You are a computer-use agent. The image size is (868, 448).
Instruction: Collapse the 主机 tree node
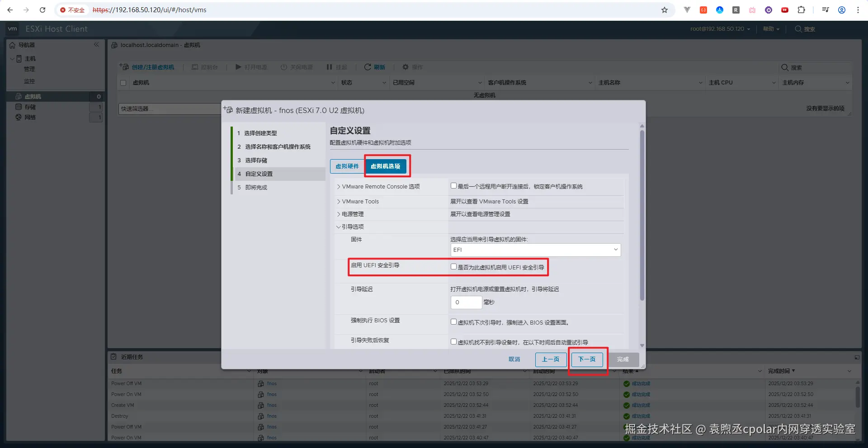pyautogui.click(x=12, y=59)
